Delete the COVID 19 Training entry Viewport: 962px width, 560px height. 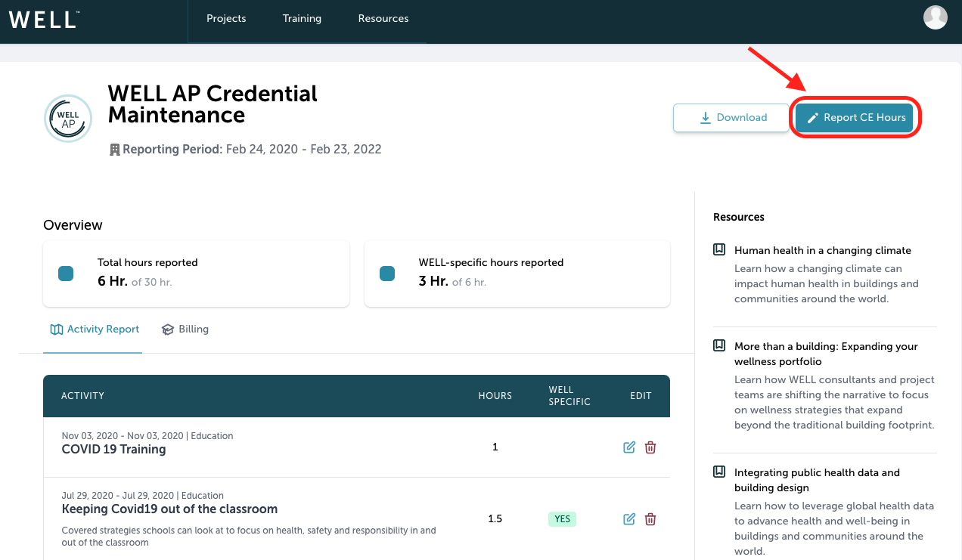coord(650,447)
